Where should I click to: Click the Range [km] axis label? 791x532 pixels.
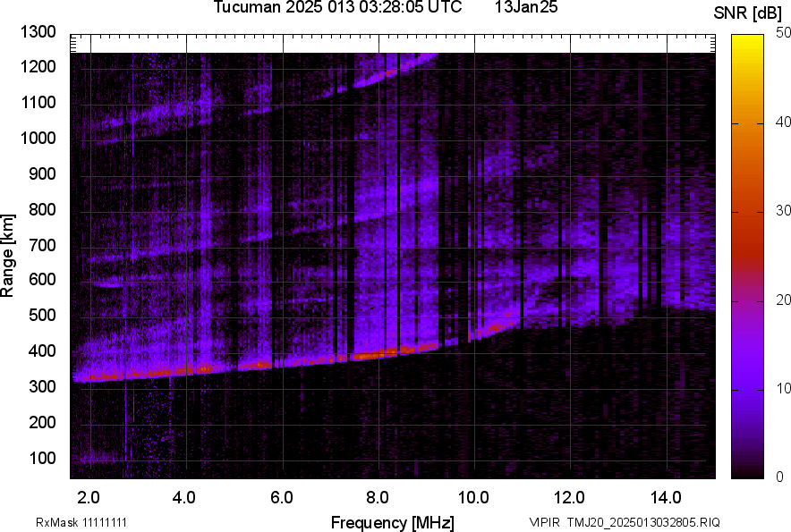(8, 255)
